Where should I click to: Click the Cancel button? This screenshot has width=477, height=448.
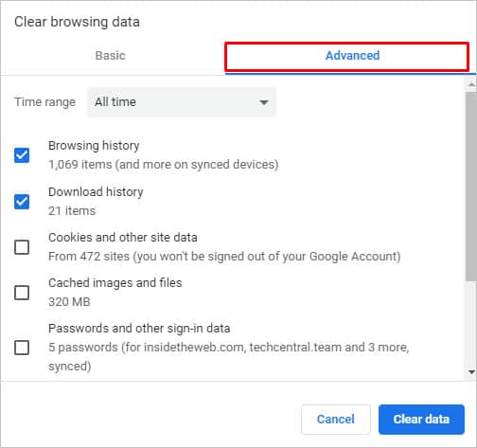pos(336,420)
